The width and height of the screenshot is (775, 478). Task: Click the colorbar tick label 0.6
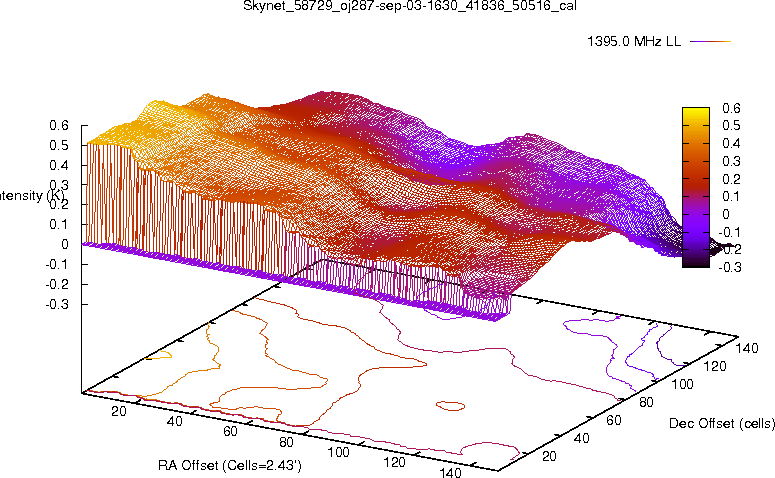(732, 108)
